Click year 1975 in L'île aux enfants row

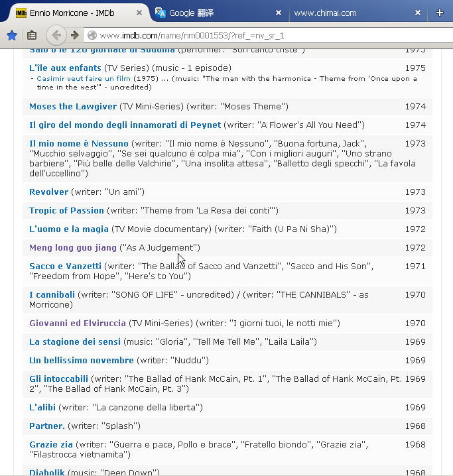point(415,68)
